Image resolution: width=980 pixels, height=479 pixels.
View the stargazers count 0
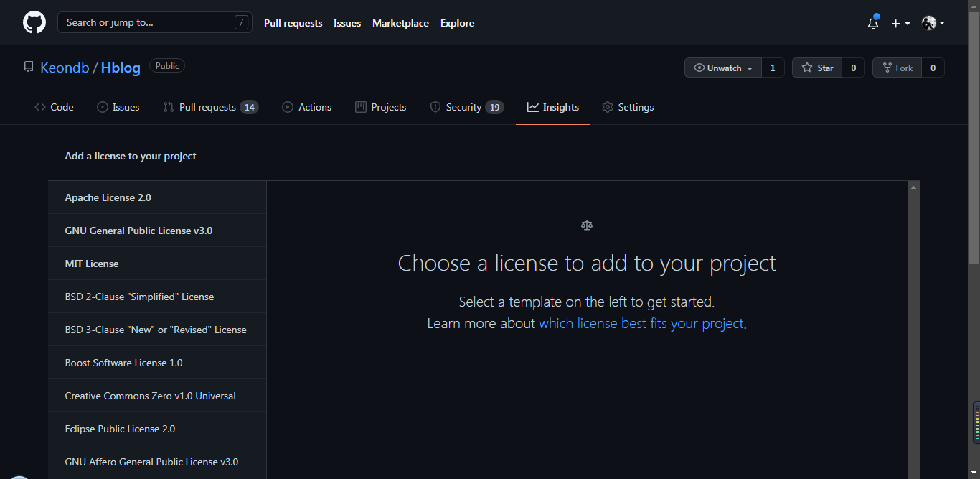click(853, 68)
